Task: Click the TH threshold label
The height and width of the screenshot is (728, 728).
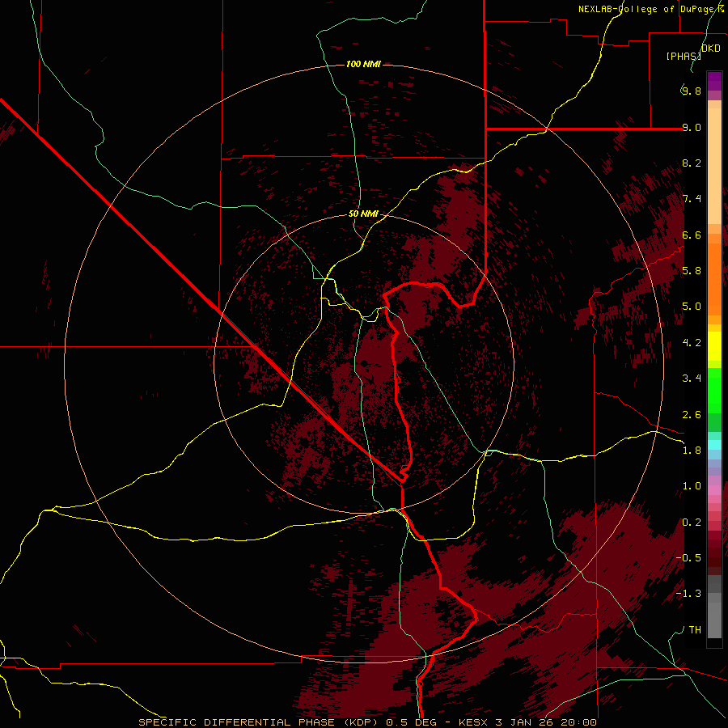Action: point(695,630)
